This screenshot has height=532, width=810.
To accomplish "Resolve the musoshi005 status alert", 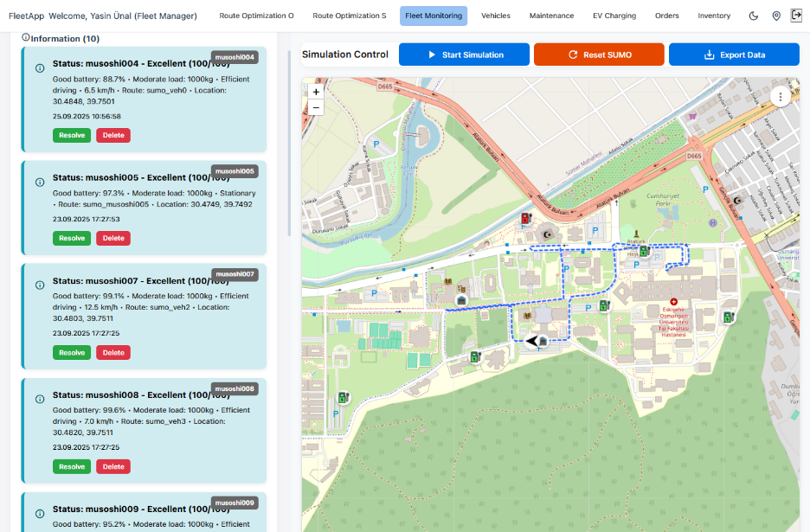I will pos(72,238).
